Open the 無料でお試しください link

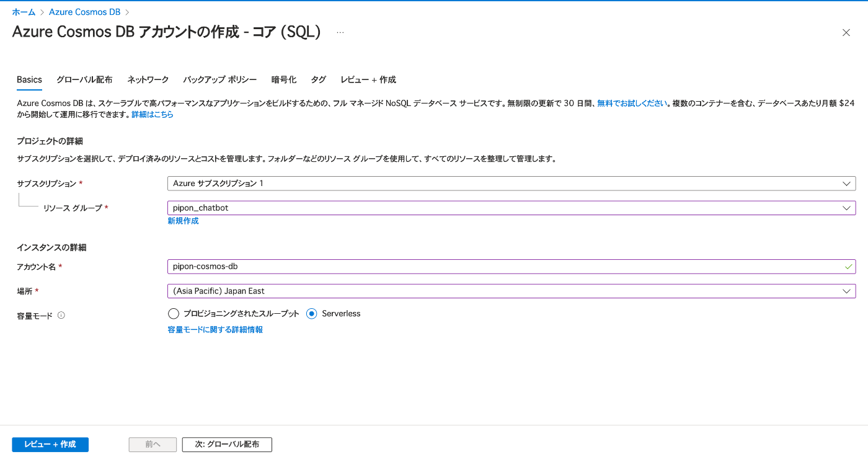pos(632,104)
